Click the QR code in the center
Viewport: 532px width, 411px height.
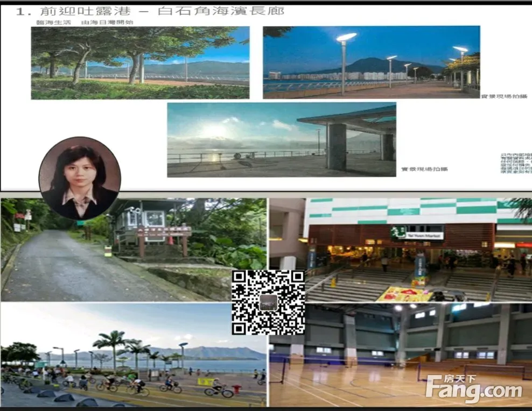tap(268, 302)
